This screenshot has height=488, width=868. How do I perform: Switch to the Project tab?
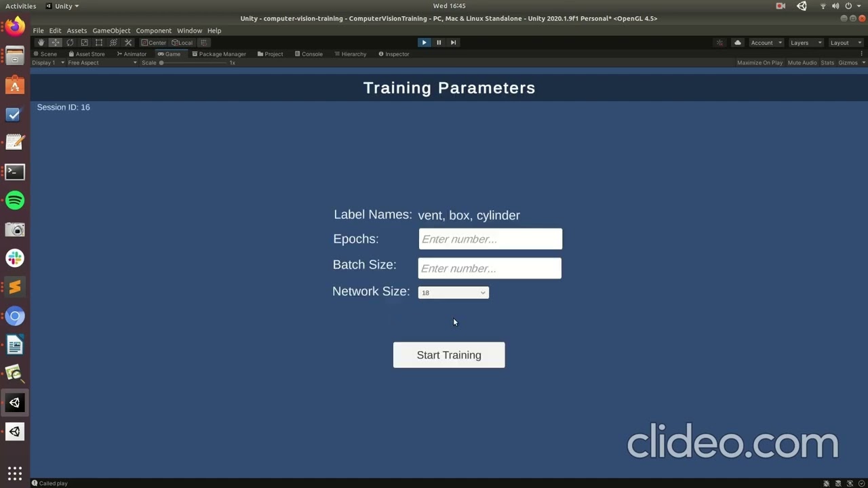point(271,54)
